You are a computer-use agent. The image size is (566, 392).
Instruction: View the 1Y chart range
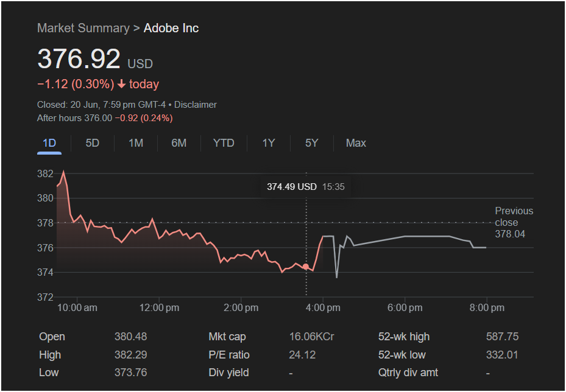point(269,143)
